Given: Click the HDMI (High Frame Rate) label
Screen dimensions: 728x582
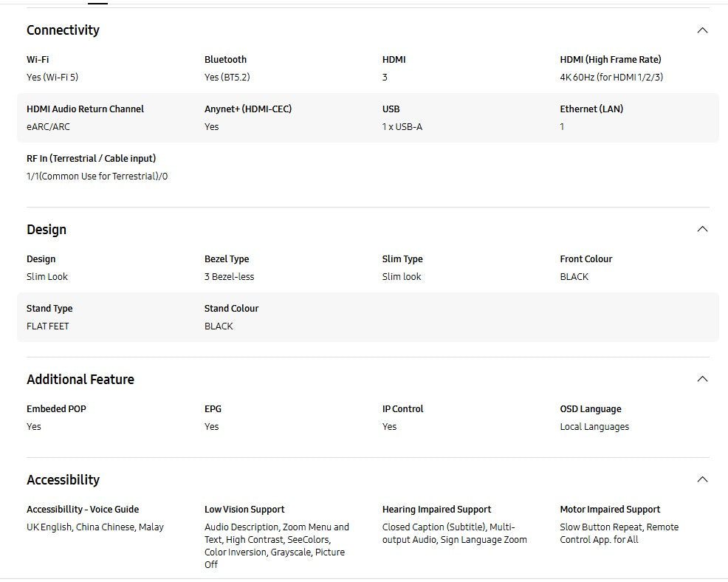Looking at the screenshot, I should click(x=610, y=60).
